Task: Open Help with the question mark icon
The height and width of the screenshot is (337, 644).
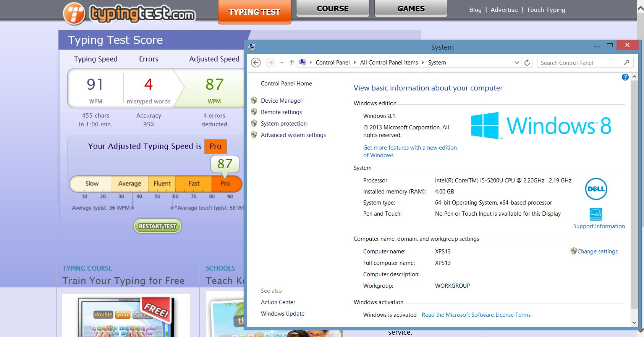Action: (x=625, y=77)
